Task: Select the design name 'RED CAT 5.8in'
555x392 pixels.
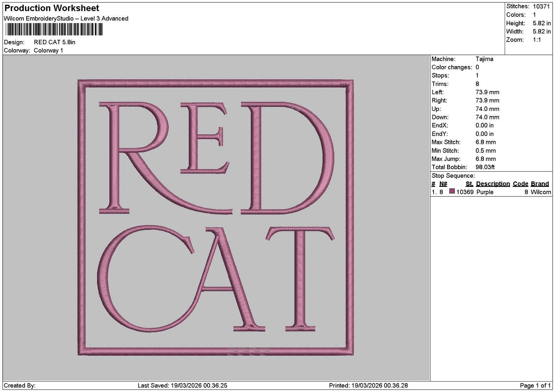Action: point(55,42)
